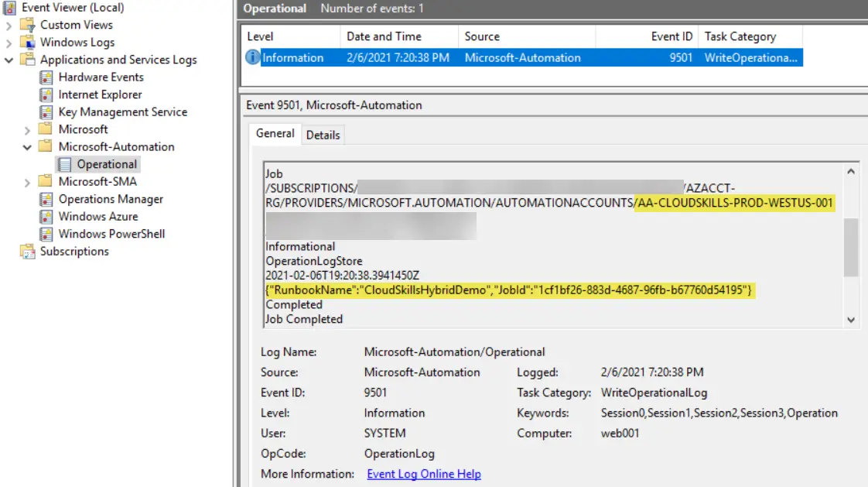The image size is (868, 487).
Task: Select the Operations Manager log
Action: [x=111, y=198]
